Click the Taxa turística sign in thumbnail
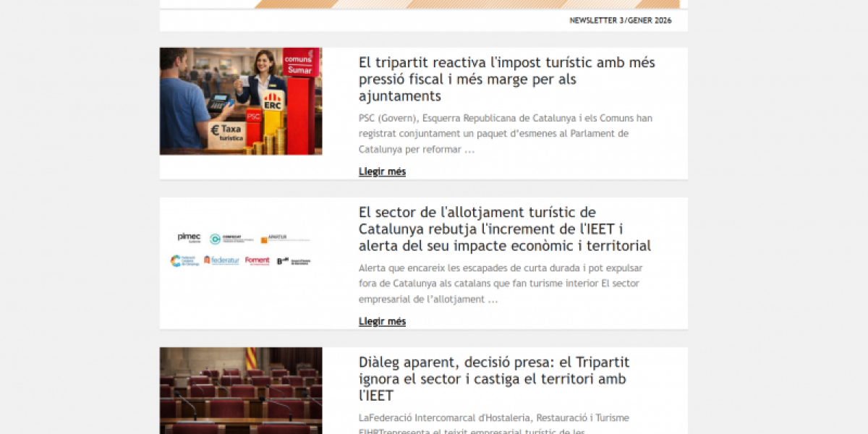The width and height of the screenshot is (868, 434). click(x=226, y=132)
